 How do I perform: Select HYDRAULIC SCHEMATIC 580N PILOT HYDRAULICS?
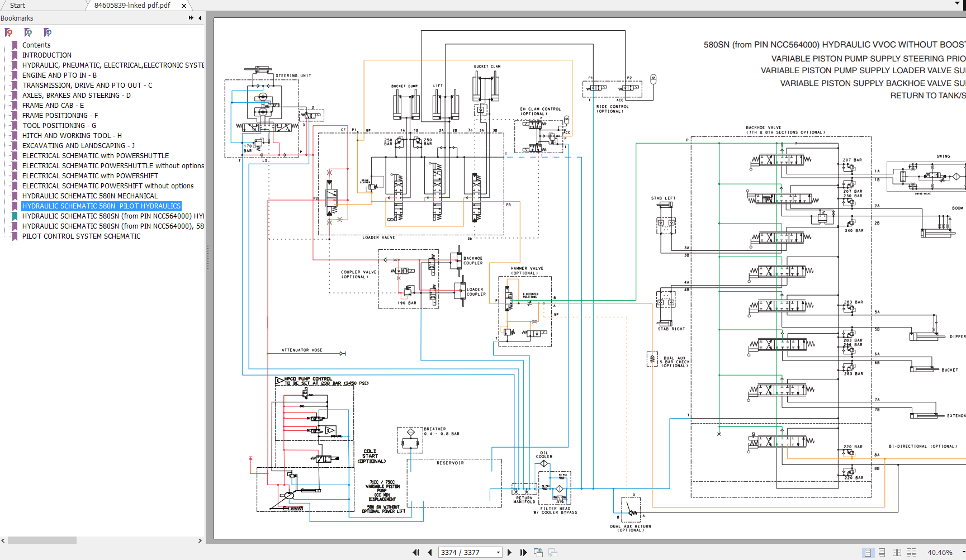pos(102,206)
